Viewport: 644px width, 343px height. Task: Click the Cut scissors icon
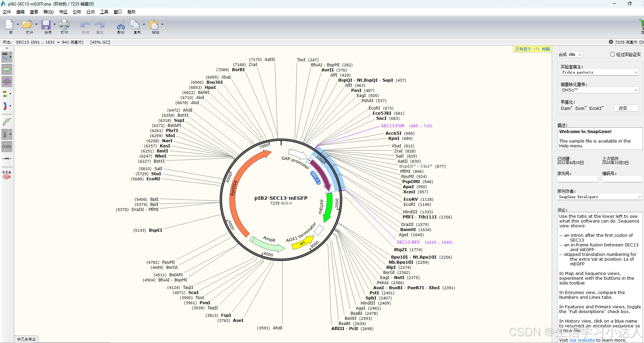pyautogui.click(x=121, y=24)
